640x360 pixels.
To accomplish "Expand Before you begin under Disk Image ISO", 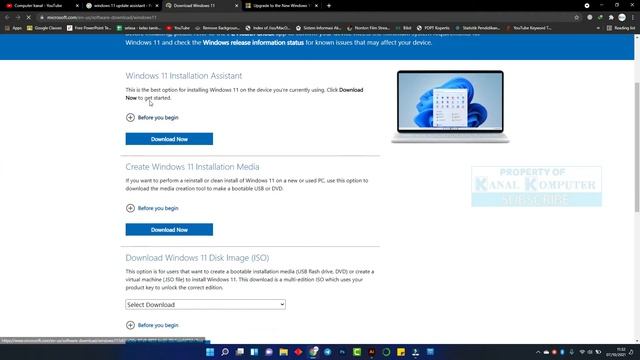I will (x=152, y=325).
